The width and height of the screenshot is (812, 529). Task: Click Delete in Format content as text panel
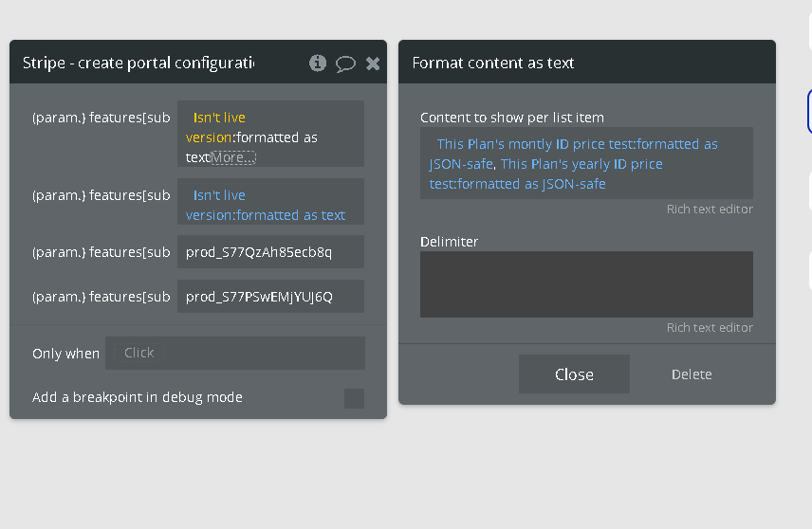click(x=692, y=374)
